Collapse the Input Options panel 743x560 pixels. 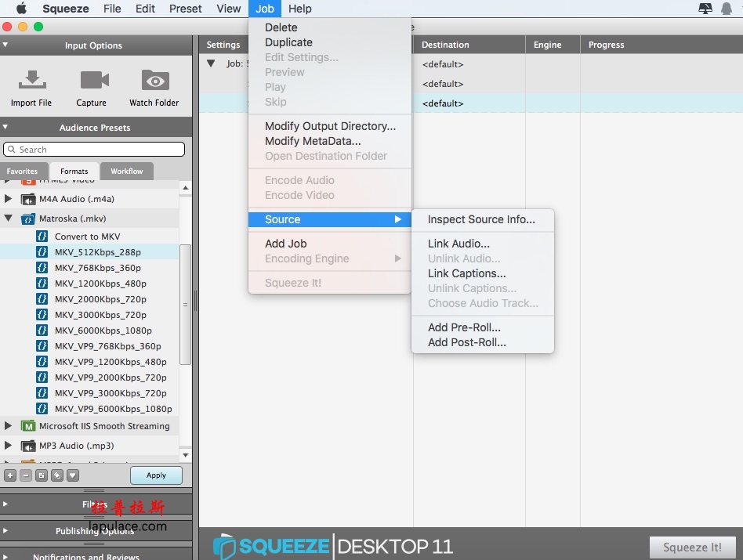[x=5, y=45]
